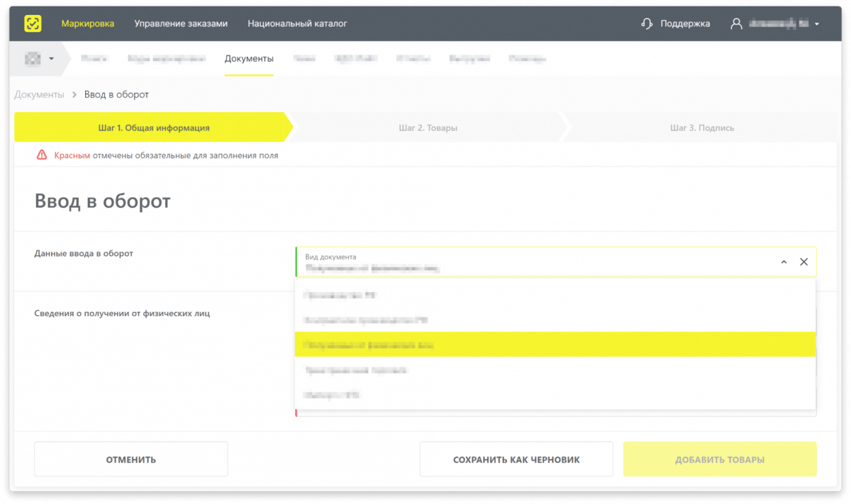The width and height of the screenshot is (851, 504).
Task: Click the Вид документа field
Action: click(532, 262)
